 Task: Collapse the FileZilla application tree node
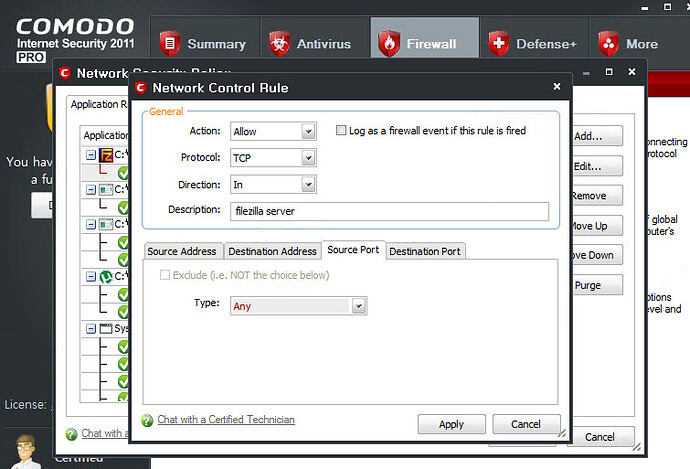point(91,155)
